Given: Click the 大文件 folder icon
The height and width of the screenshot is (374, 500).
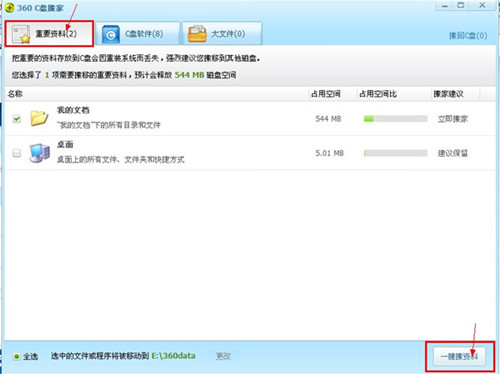Looking at the screenshot, I should (x=197, y=34).
